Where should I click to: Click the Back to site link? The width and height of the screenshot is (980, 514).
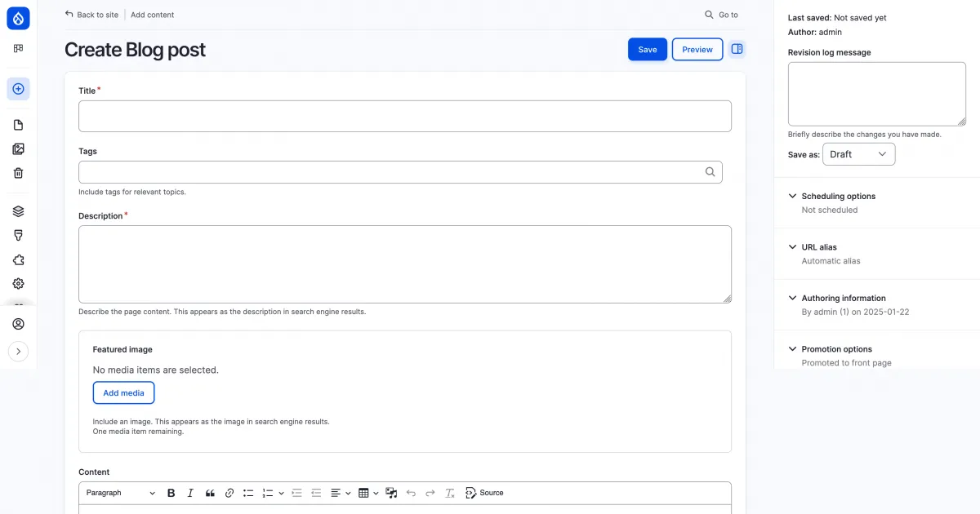(x=91, y=15)
